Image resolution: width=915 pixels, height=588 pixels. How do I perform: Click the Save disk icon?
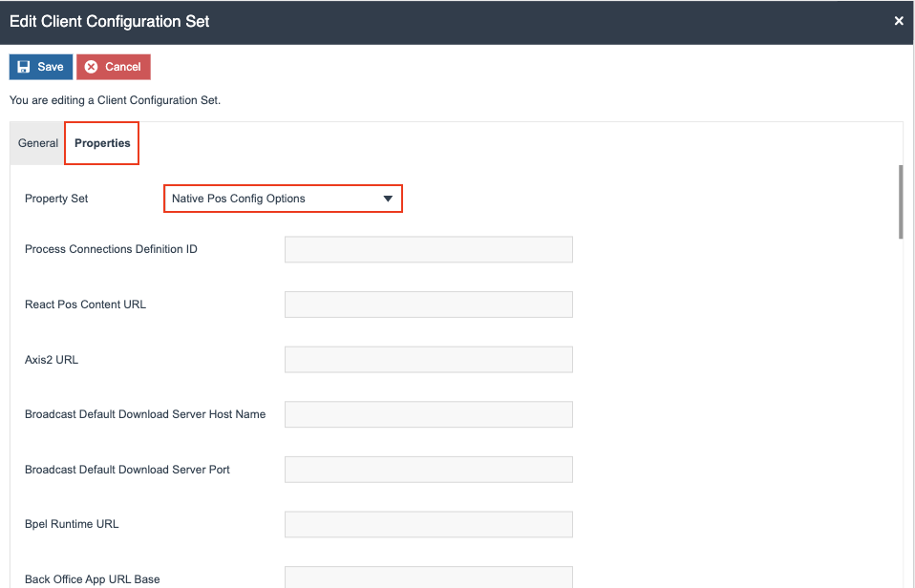pyautogui.click(x=24, y=66)
